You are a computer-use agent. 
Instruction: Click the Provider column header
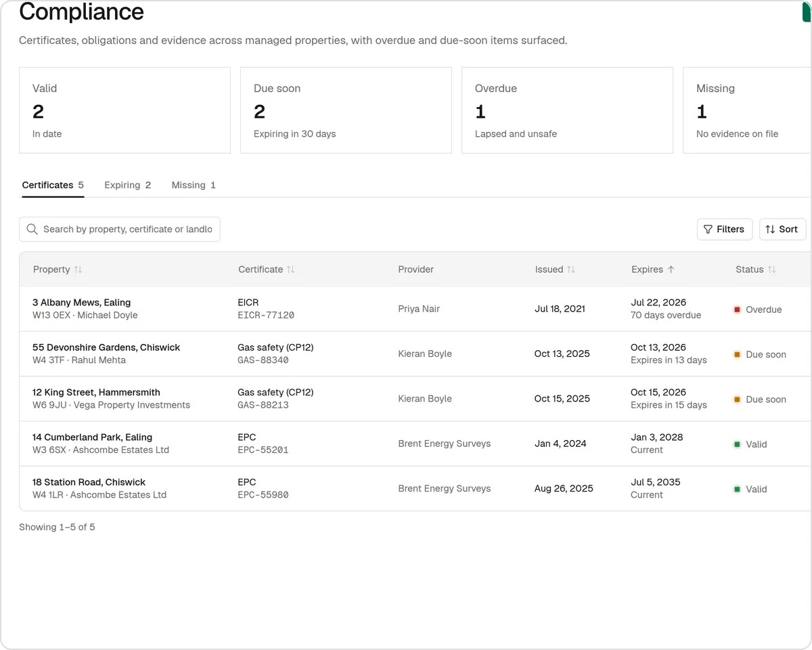tap(415, 269)
